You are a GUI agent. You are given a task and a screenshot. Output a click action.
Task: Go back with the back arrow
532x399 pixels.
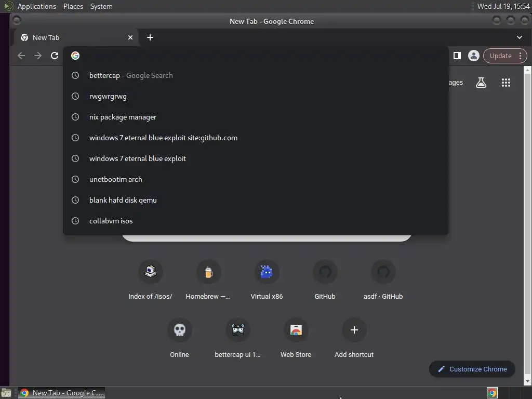pyautogui.click(x=21, y=56)
